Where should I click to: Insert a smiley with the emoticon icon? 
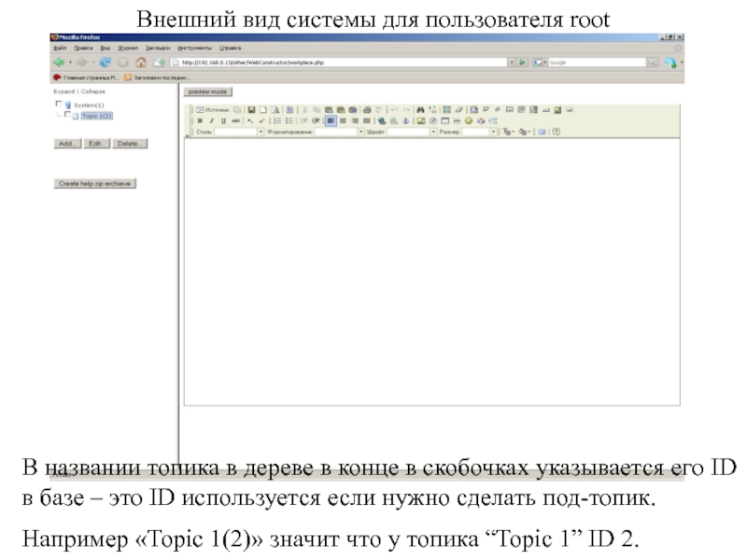(469, 120)
